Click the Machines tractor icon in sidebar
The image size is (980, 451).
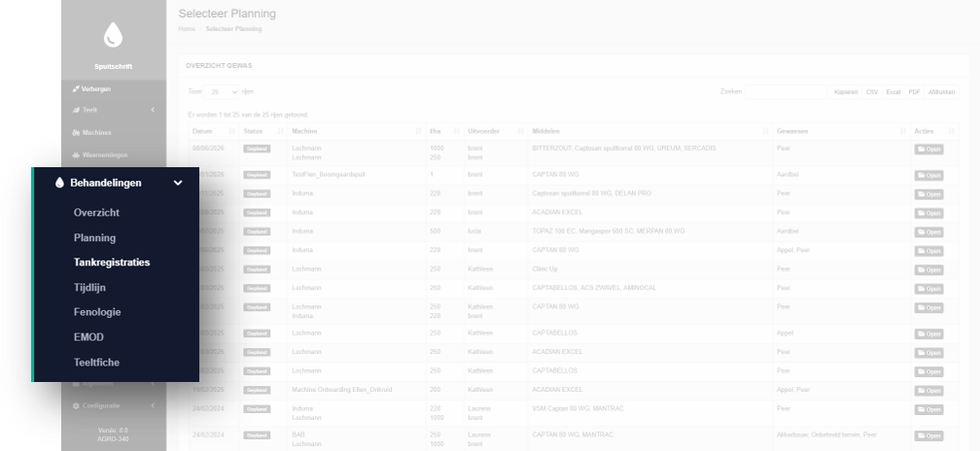(76, 132)
